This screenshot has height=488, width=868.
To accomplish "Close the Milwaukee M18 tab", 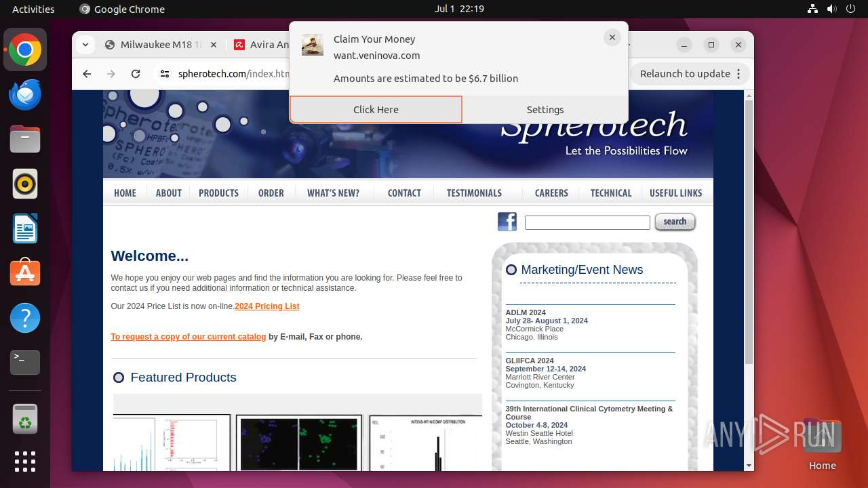I will point(213,45).
